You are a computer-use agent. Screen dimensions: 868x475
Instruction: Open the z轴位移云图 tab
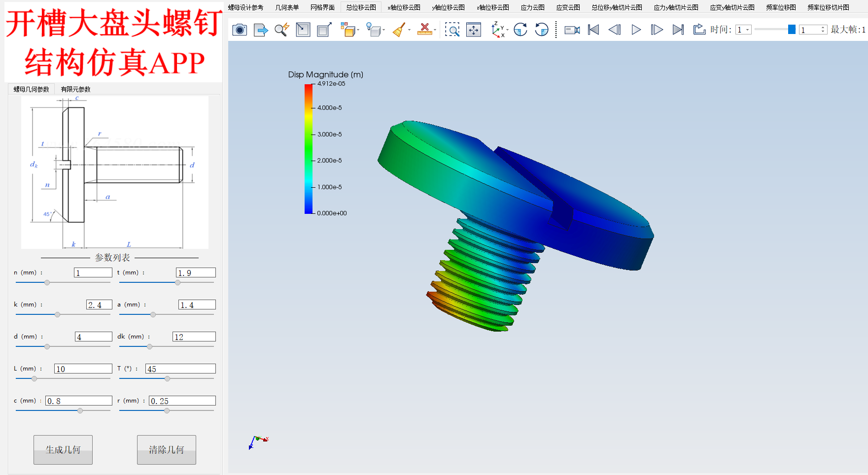[492, 7]
